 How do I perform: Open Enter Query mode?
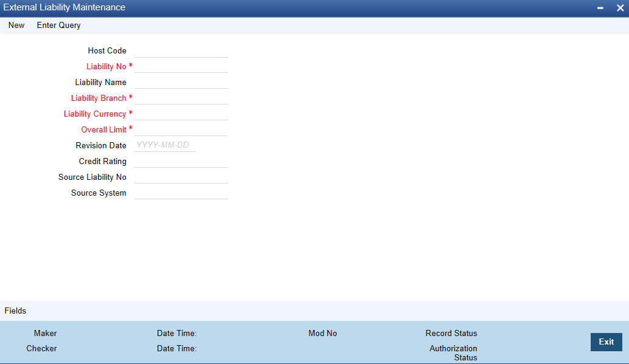(x=58, y=26)
